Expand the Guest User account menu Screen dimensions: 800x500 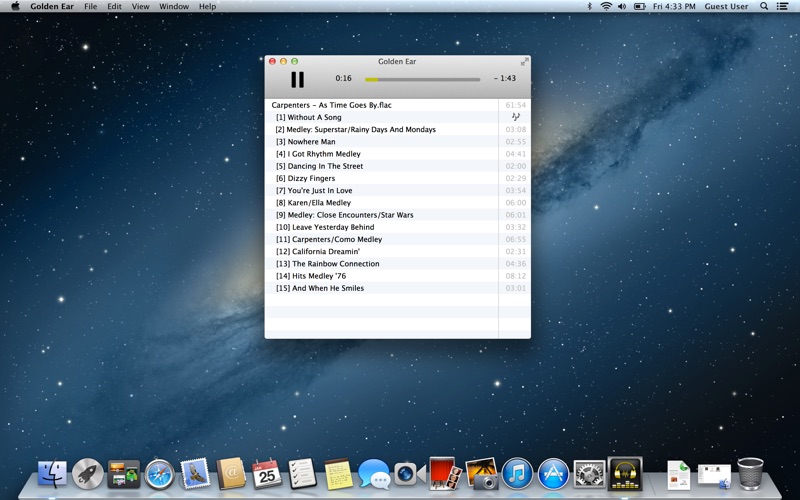726,6
